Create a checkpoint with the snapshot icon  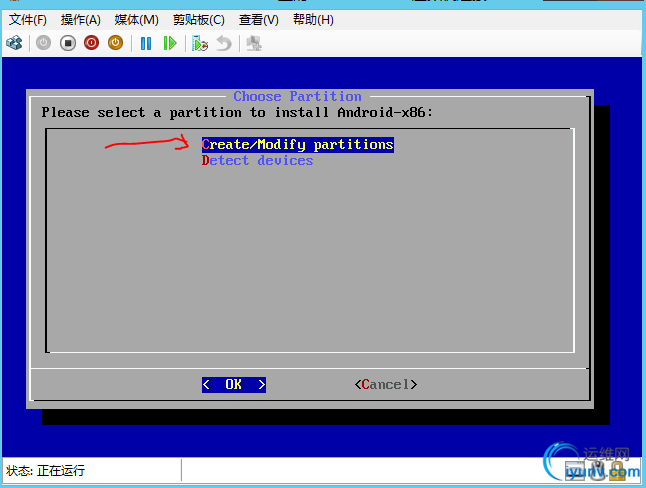(x=200, y=43)
